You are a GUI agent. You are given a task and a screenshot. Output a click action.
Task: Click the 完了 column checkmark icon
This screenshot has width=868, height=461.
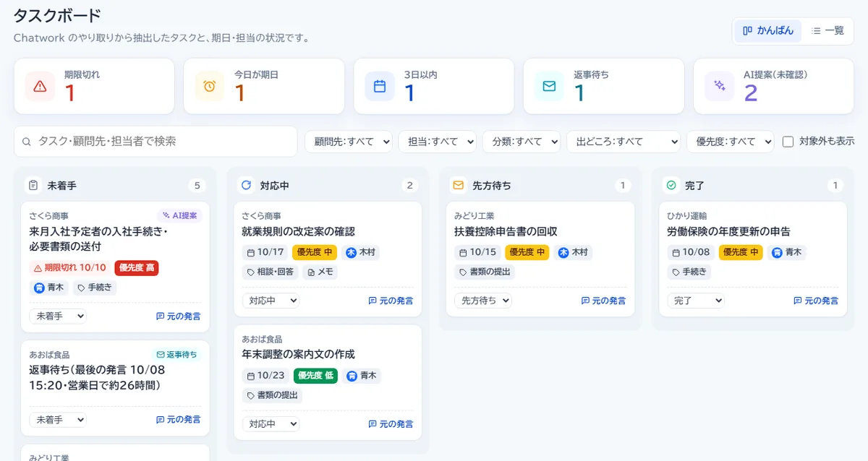(671, 186)
